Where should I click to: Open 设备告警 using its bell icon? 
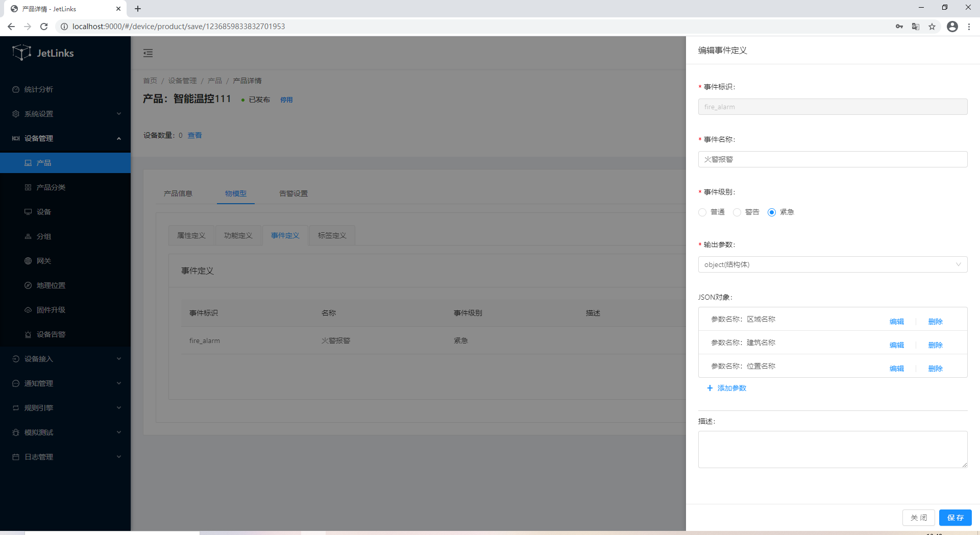28,334
